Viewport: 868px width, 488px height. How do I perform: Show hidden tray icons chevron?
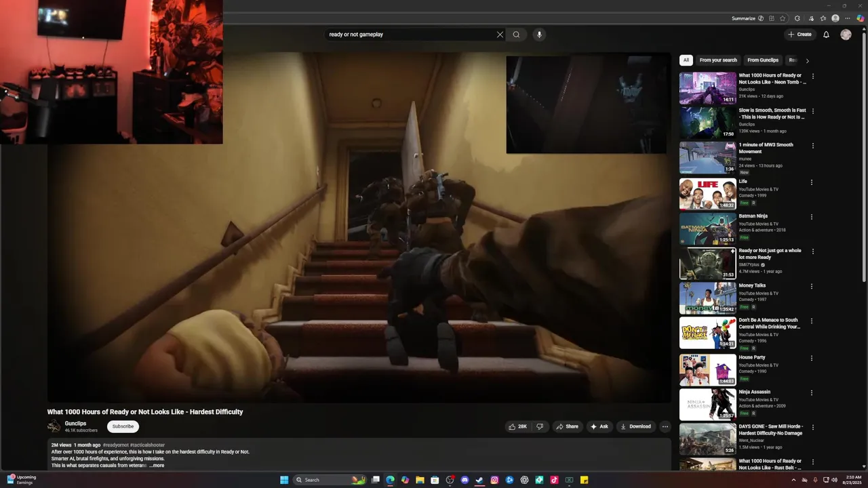pos(793,480)
